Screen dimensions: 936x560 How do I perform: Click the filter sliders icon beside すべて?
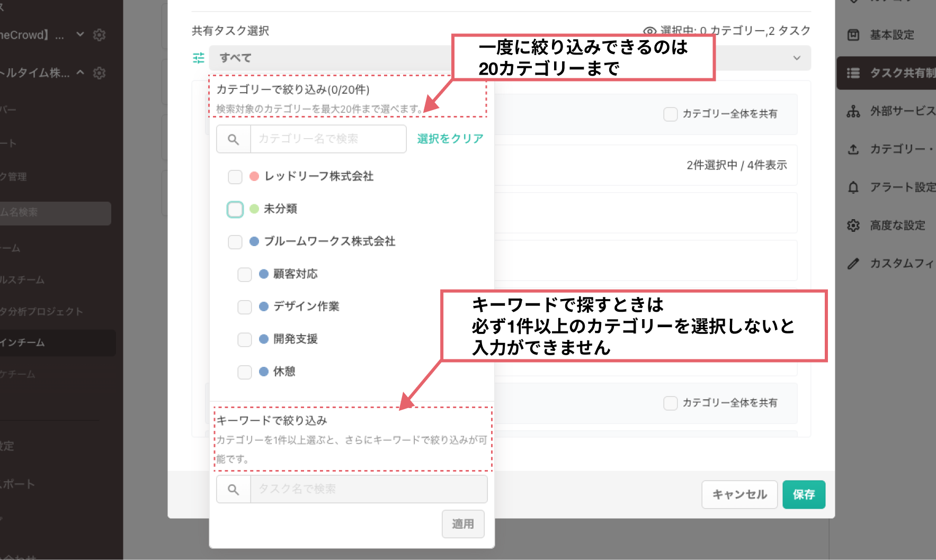pyautogui.click(x=199, y=58)
